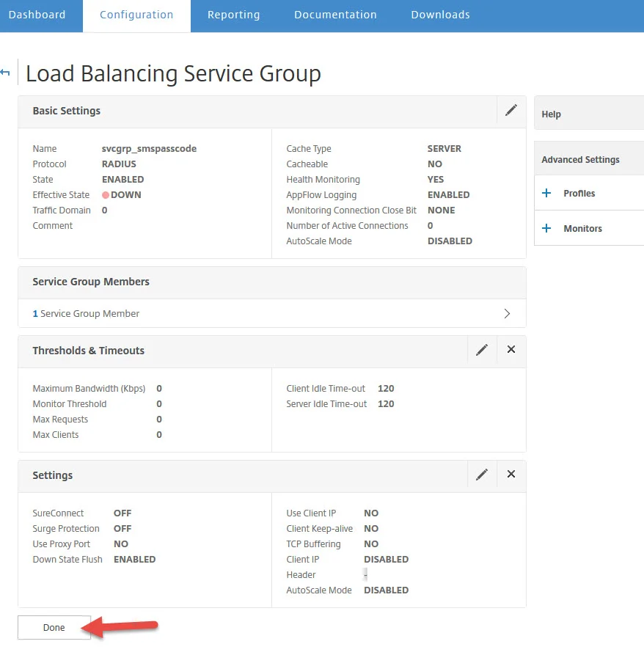Click the Down State Flush ENABLED value
Viewport: 644px width, 666px height.
pos(135,560)
